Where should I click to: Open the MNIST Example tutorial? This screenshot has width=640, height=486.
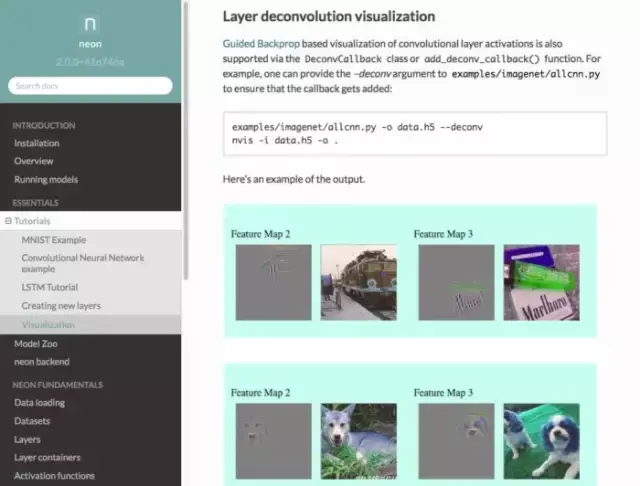(x=54, y=240)
